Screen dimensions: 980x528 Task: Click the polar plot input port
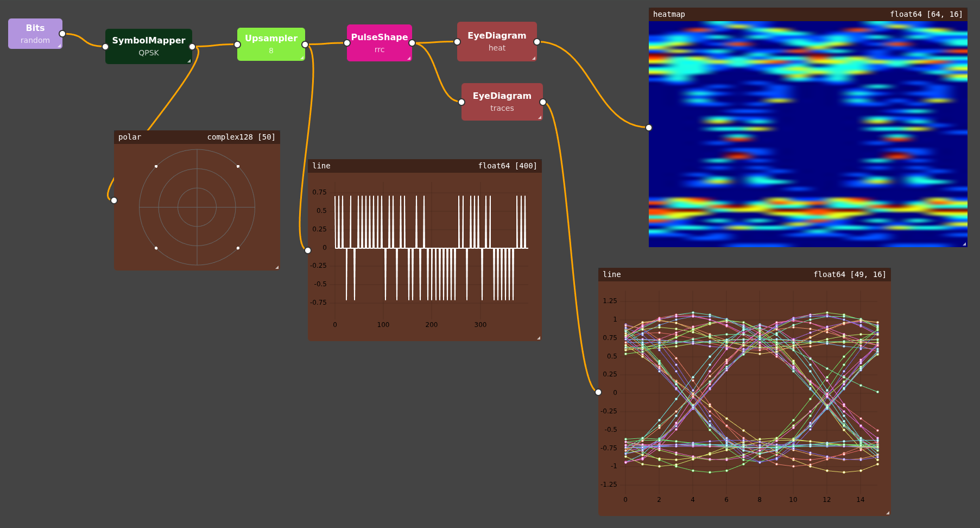pyautogui.click(x=114, y=200)
